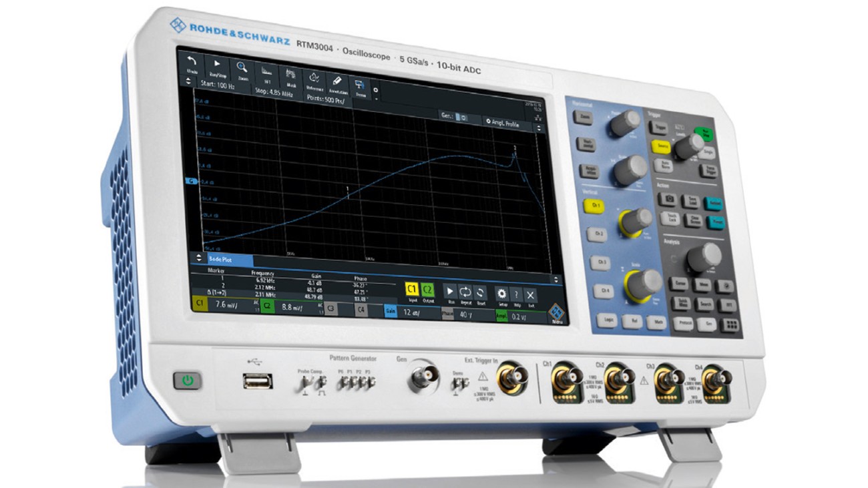Image resolution: width=868 pixels, height=488 pixels.
Task: Push the camera screenshot hardware key
Action: pyautogui.click(x=670, y=200)
